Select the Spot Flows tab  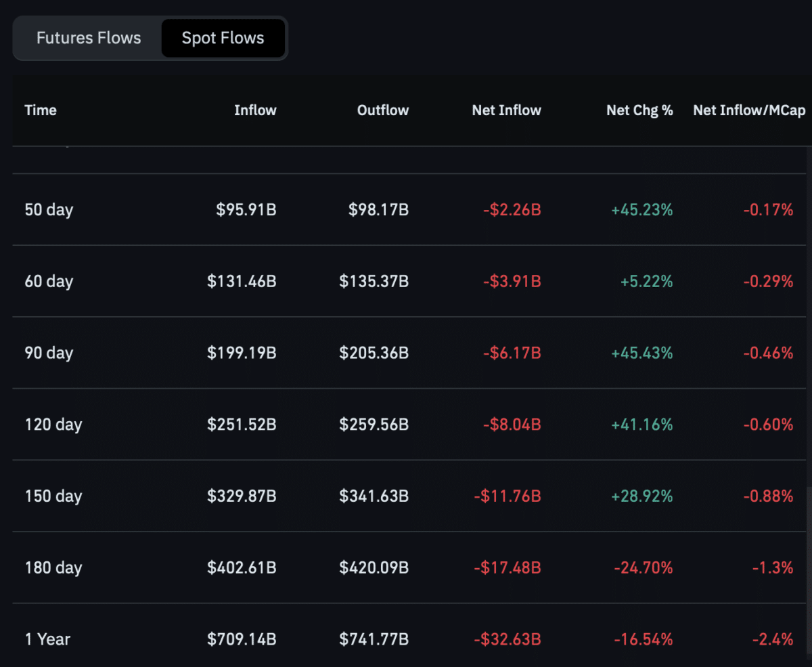223,38
